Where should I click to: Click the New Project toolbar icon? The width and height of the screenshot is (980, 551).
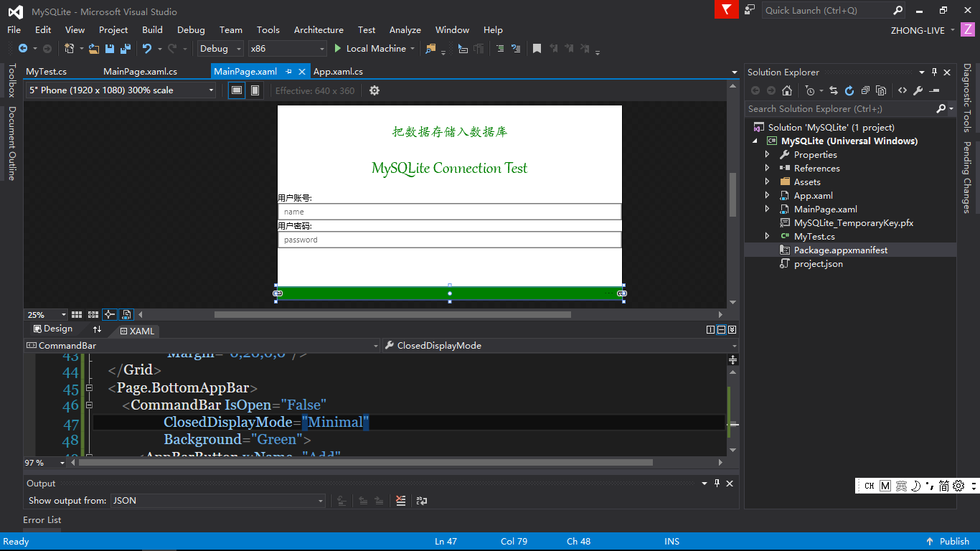[69, 49]
